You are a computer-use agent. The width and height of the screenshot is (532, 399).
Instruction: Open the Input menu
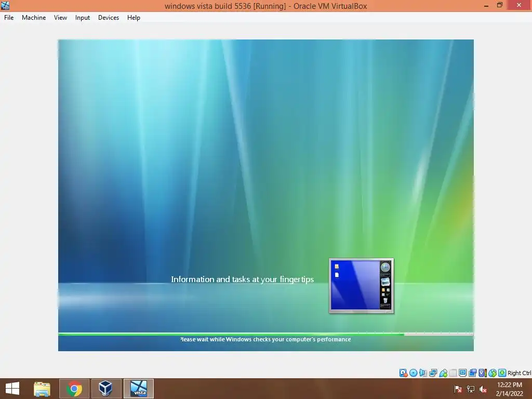tap(83, 18)
